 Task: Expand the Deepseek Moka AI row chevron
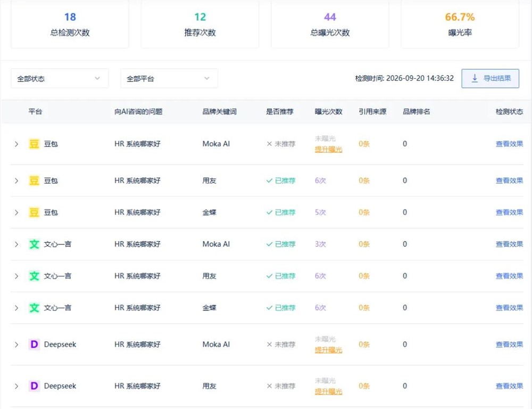tap(16, 345)
